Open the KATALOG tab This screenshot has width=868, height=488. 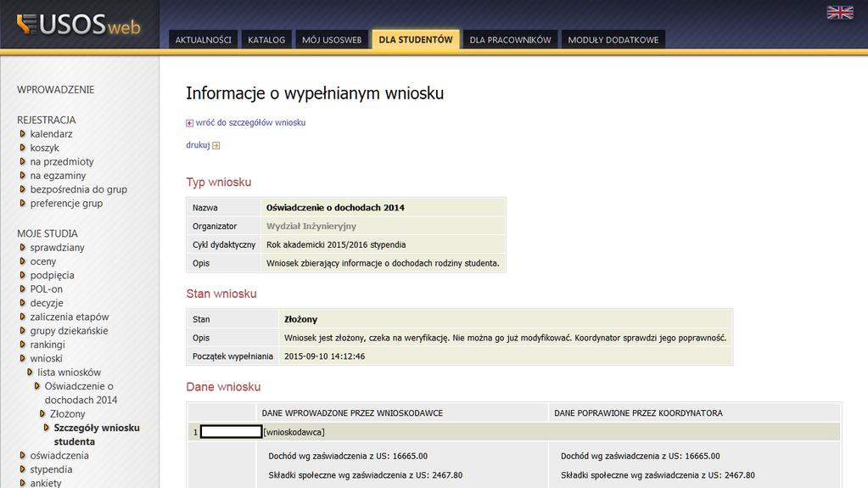(266, 40)
